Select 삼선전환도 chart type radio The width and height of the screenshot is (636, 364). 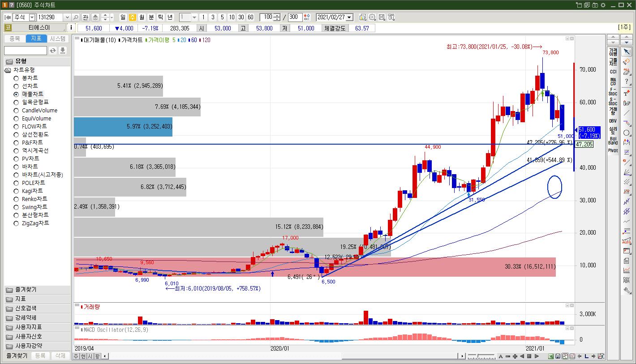(x=16, y=135)
